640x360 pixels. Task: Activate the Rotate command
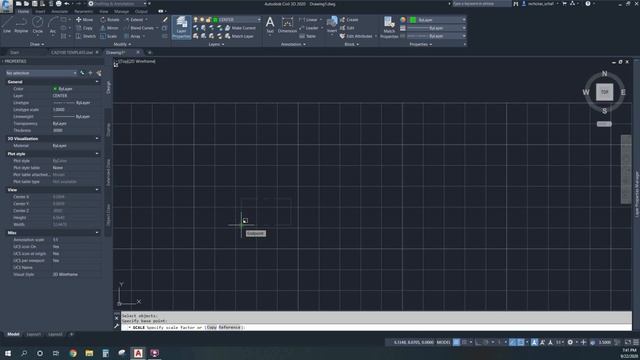tap(110, 20)
